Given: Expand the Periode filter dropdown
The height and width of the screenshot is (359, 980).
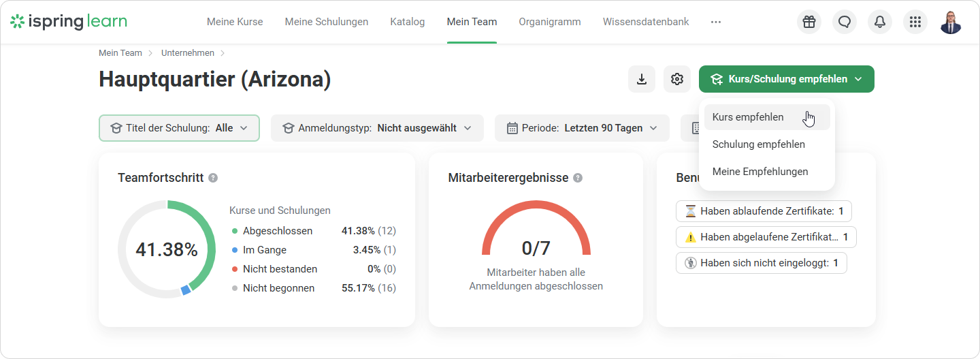Looking at the screenshot, I should (x=582, y=128).
